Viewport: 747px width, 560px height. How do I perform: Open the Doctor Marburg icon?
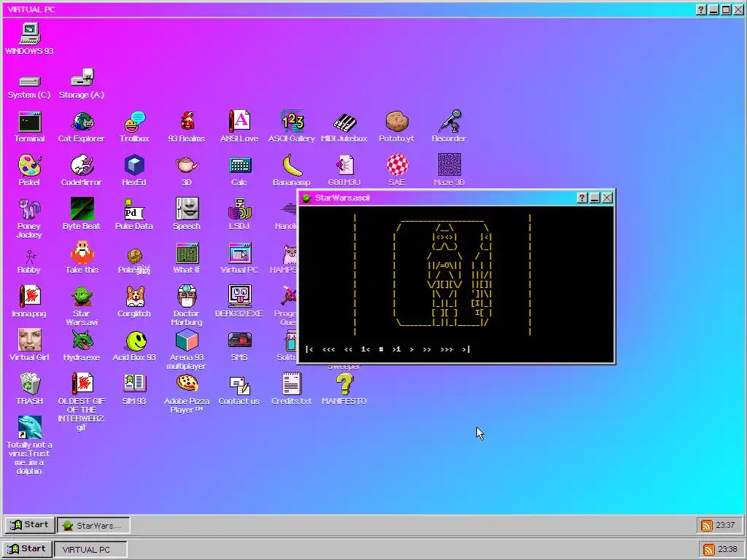pos(187,297)
